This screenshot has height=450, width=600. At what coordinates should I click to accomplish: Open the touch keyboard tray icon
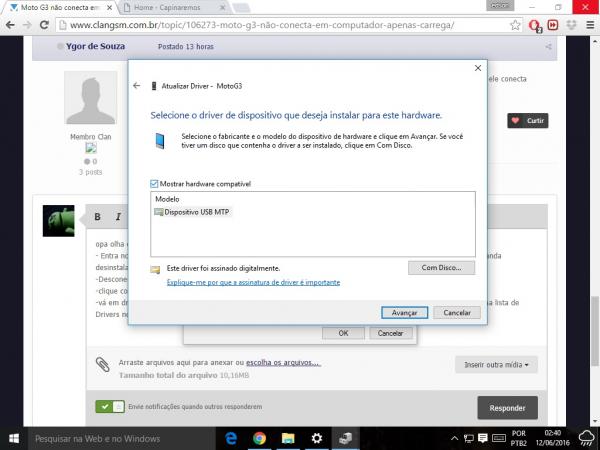coord(499,439)
